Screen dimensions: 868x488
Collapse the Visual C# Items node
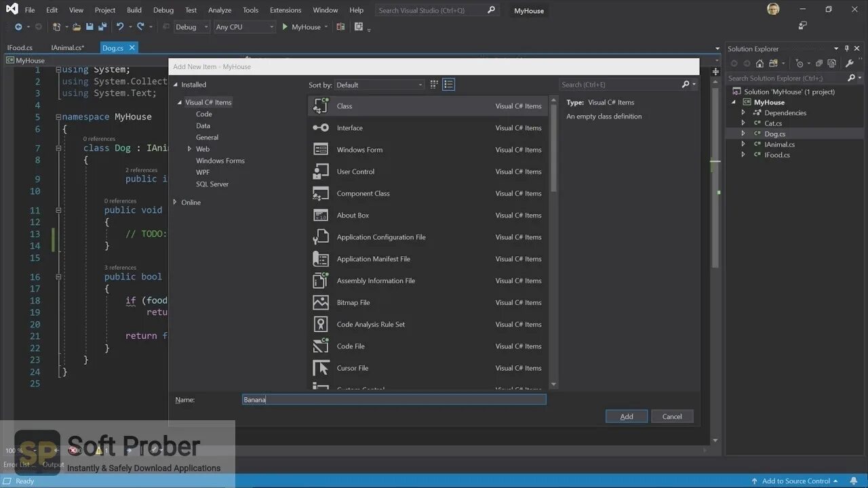(x=180, y=102)
